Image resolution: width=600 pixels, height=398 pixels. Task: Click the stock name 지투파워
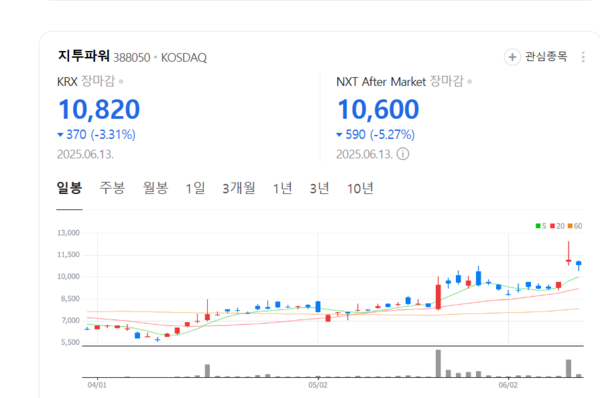pyautogui.click(x=84, y=56)
